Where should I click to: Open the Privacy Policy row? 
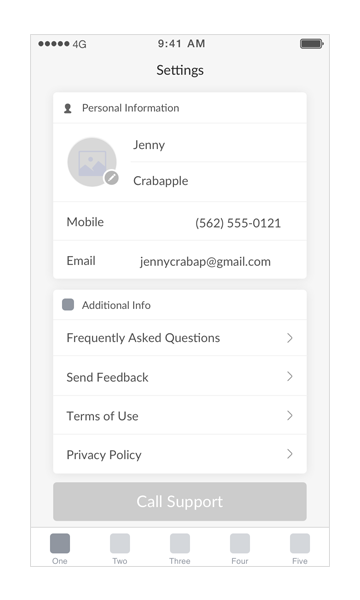tap(180, 454)
